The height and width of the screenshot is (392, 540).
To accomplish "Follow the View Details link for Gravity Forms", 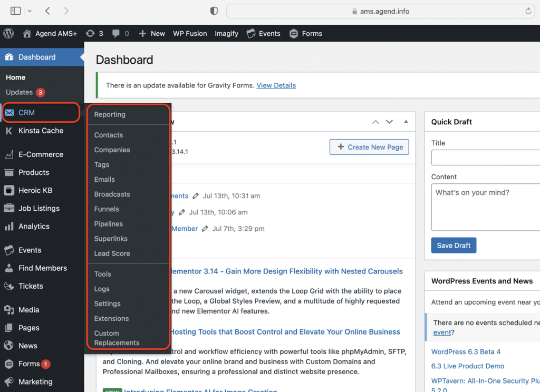I will pos(276,85).
